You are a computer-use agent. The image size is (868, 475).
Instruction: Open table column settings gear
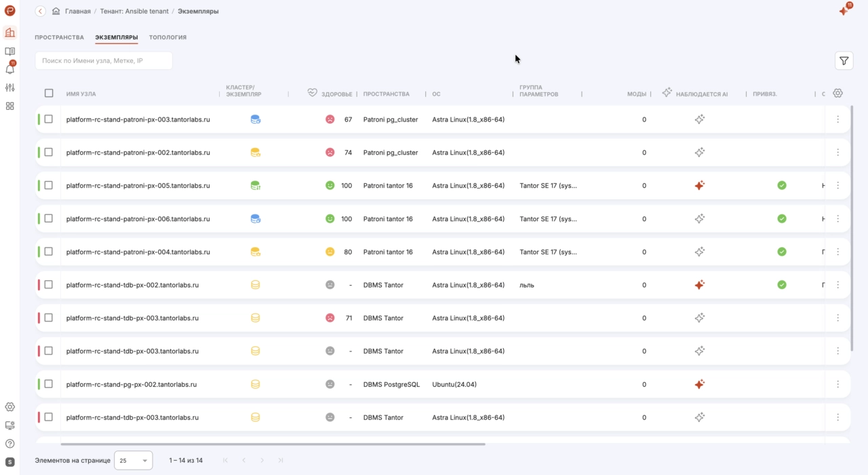pyautogui.click(x=837, y=94)
